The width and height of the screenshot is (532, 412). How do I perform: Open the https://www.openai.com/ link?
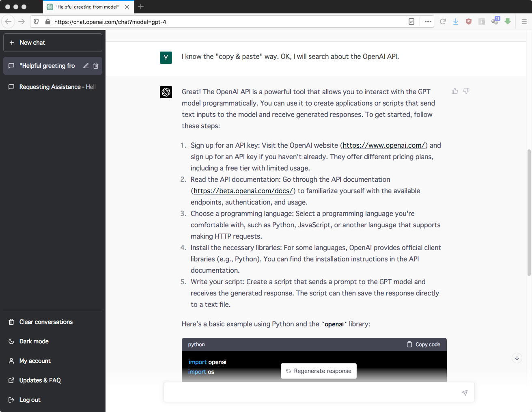[x=384, y=145]
